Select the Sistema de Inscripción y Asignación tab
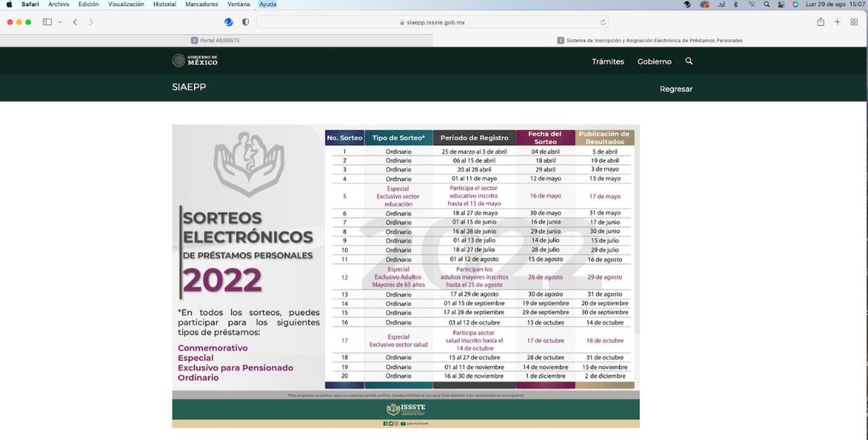 click(x=650, y=41)
